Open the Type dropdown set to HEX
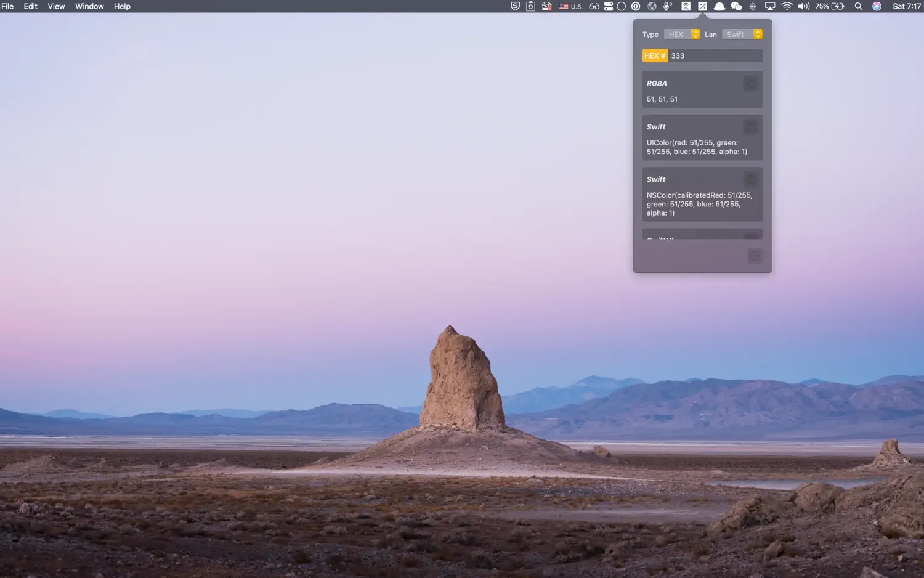The height and width of the screenshot is (578, 924). (682, 34)
